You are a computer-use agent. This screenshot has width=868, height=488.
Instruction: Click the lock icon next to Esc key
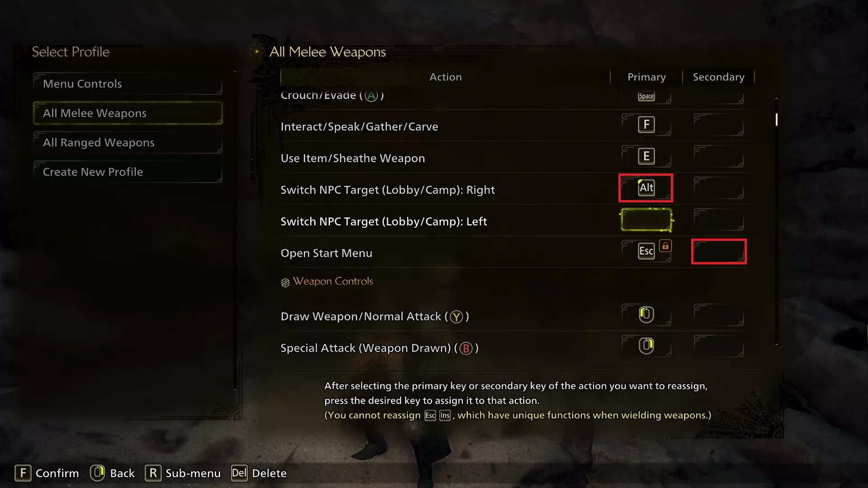click(x=665, y=246)
